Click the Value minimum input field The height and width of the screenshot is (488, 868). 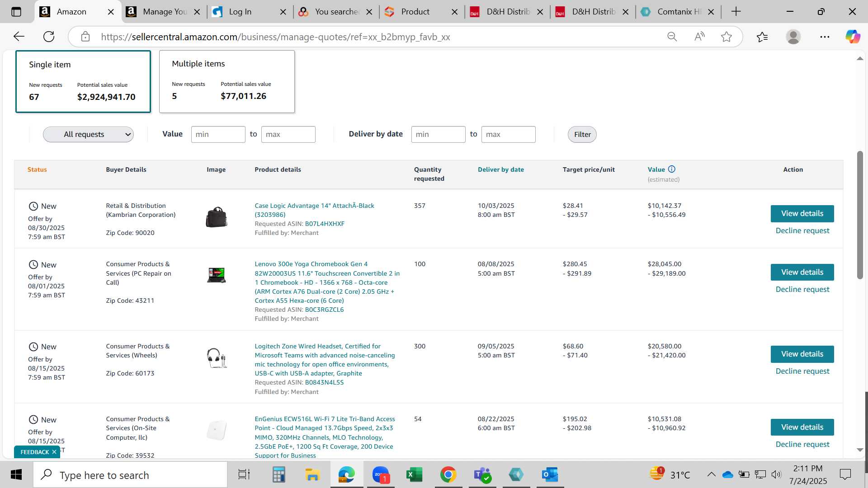pos(218,134)
